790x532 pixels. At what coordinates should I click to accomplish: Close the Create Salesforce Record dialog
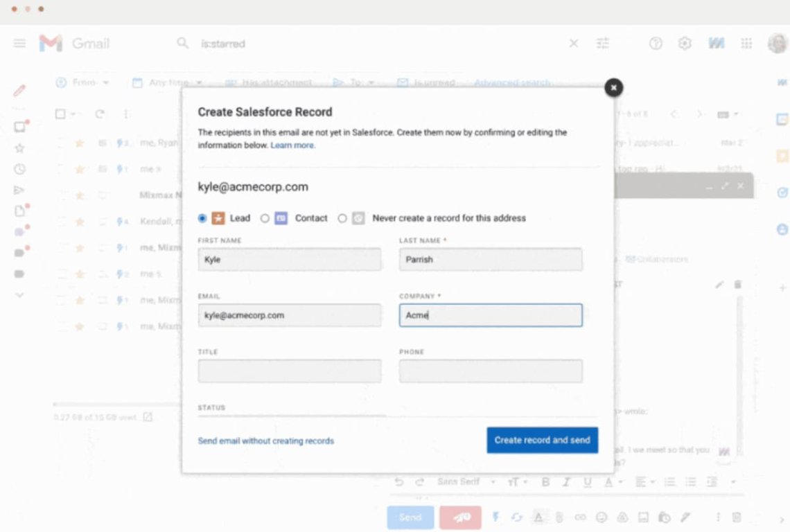[x=613, y=87]
